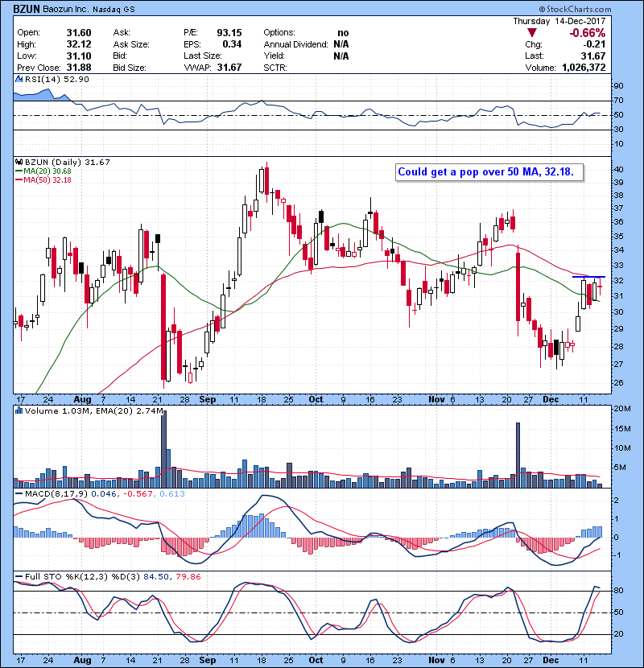This screenshot has width=644, height=668.
Task: Click the tall late-November volume spike bar
Action: [518, 455]
